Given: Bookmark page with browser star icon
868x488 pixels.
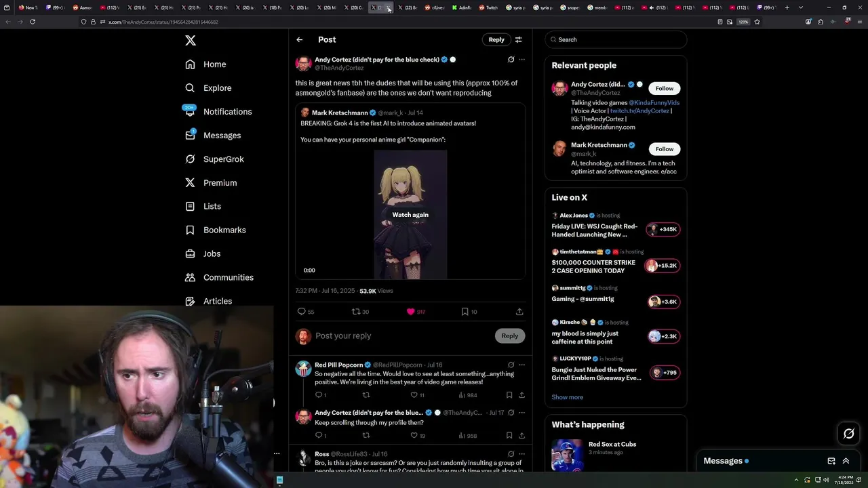Looking at the screenshot, I should pos(757,22).
